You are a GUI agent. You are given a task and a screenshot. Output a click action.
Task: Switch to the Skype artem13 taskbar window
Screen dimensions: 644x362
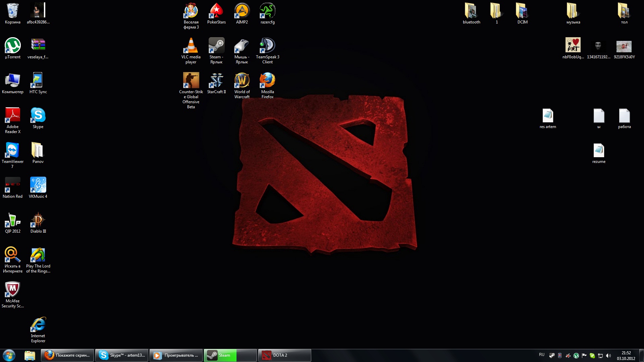(122, 355)
